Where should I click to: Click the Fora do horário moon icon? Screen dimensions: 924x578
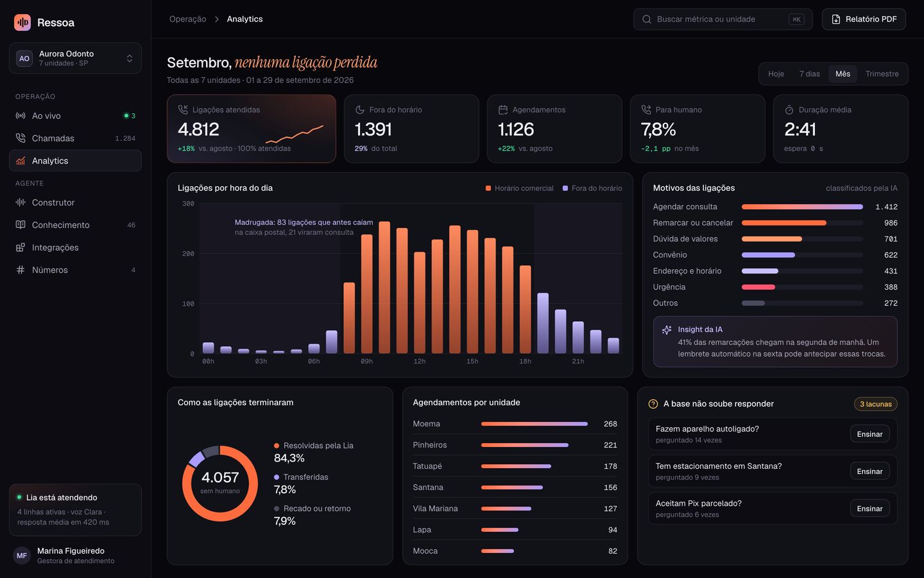(360, 110)
